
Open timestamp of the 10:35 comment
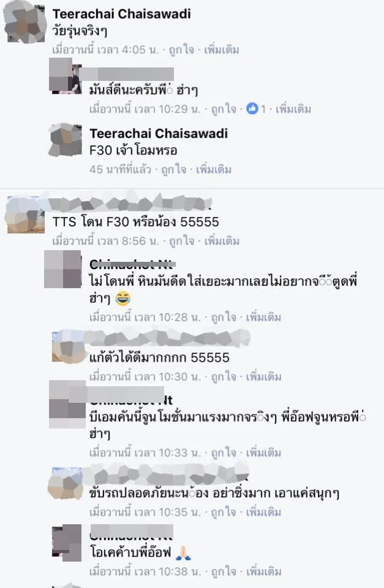tap(145, 512)
